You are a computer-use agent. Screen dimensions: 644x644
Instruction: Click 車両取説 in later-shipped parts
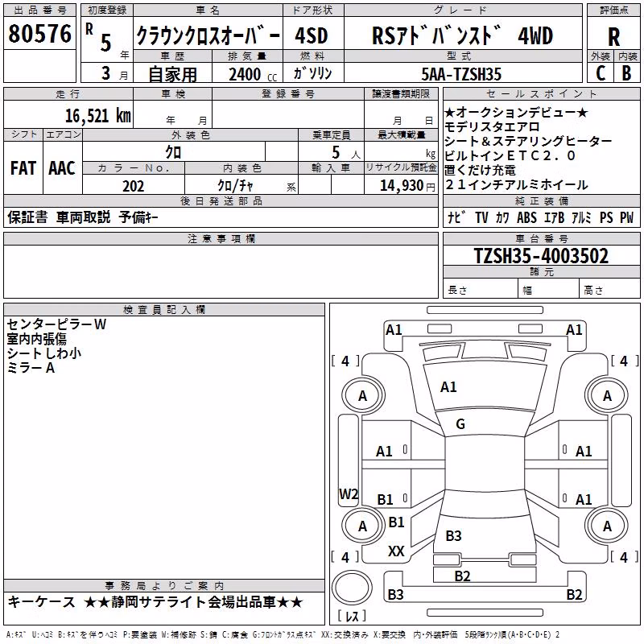(x=84, y=217)
